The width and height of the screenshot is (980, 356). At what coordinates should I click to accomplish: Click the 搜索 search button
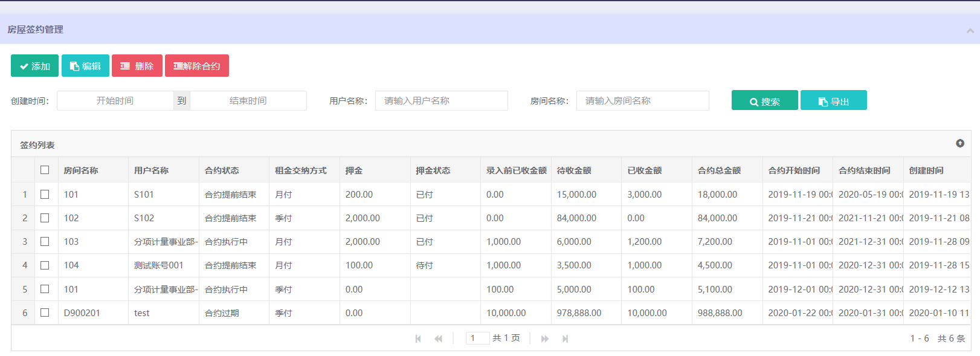pyautogui.click(x=764, y=101)
